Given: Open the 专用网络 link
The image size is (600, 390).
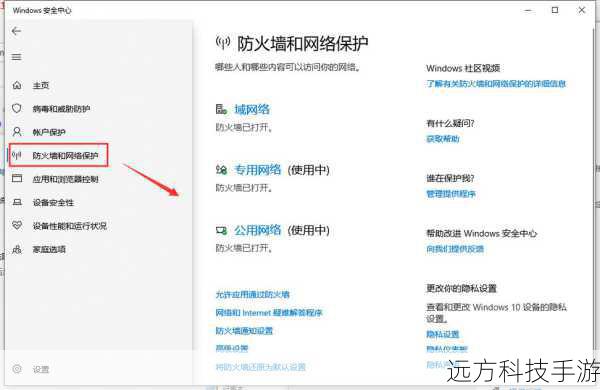Looking at the screenshot, I should coord(258,170).
